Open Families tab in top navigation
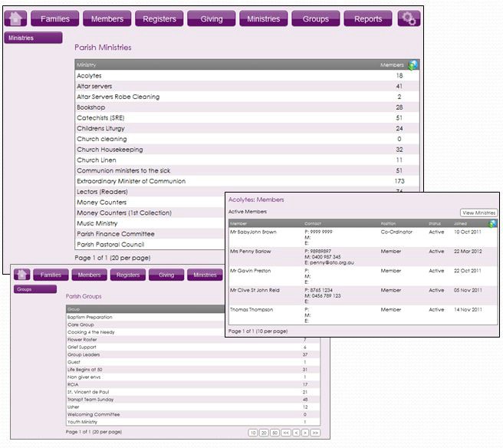This screenshot has height=448, width=503. pyautogui.click(x=55, y=18)
